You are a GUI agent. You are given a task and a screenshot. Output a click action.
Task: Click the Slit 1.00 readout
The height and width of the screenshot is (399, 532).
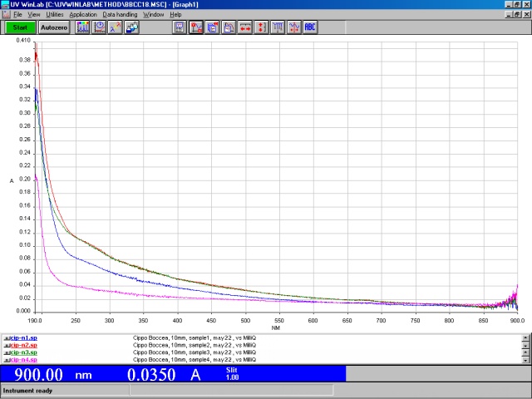point(232,373)
